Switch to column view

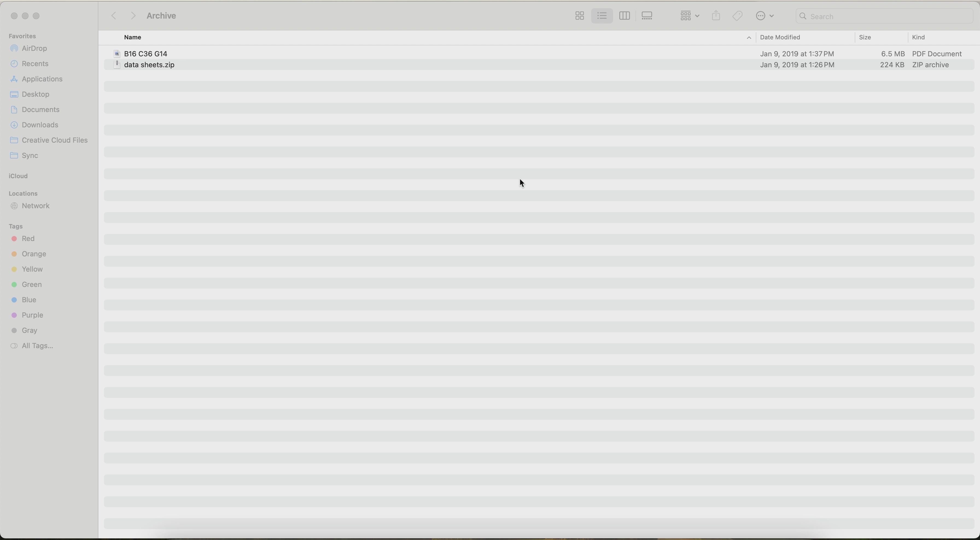pos(624,16)
